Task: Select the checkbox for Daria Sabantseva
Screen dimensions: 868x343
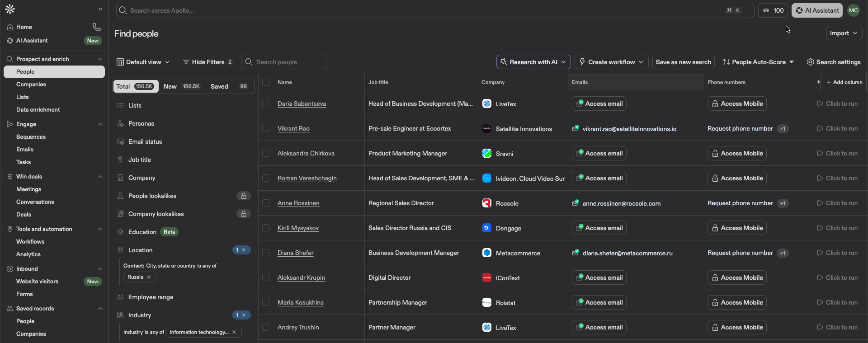Action: [266, 103]
